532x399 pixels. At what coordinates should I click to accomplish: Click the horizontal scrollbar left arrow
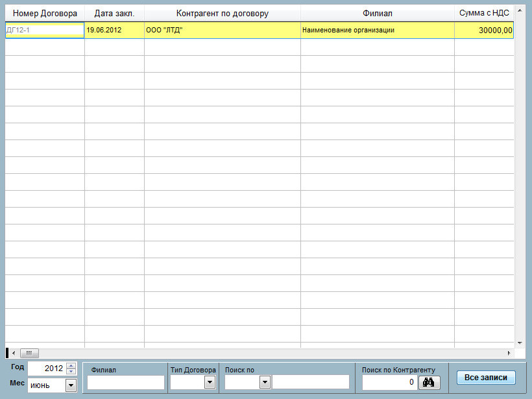[14, 353]
